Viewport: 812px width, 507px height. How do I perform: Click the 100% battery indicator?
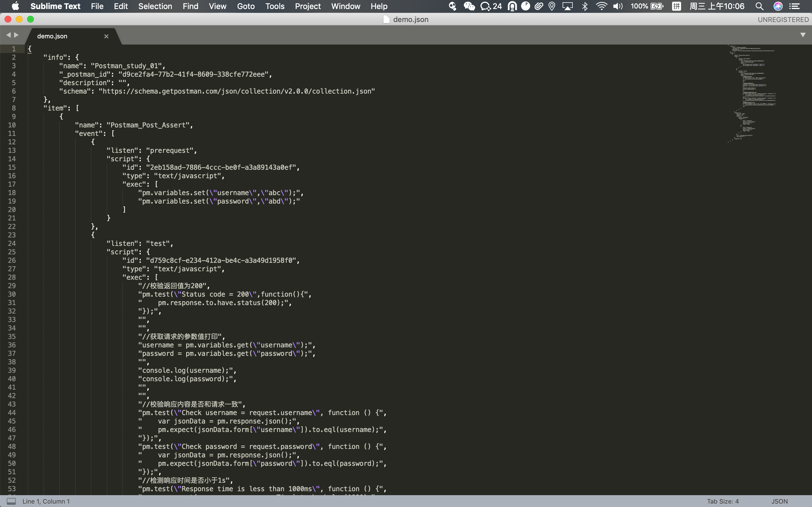[x=647, y=6]
